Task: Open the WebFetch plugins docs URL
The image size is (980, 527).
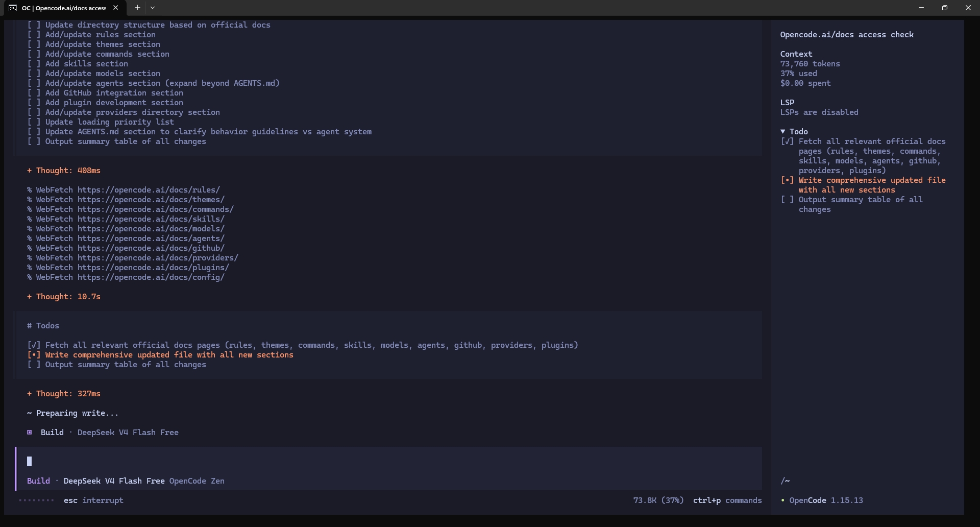Action: click(153, 268)
